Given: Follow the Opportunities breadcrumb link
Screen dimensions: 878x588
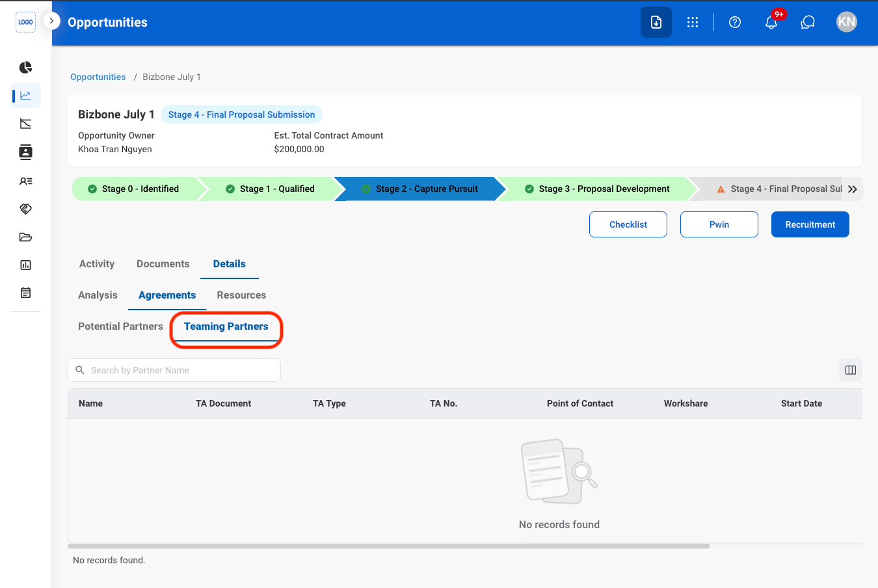Looking at the screenshot, I should pos(98,77).
